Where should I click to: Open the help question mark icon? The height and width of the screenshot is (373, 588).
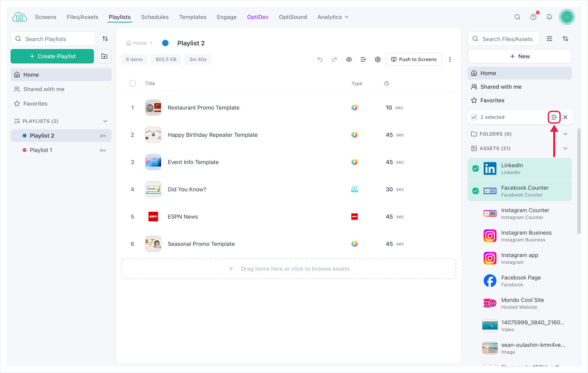pyautogui.click(x=533, y=17)
